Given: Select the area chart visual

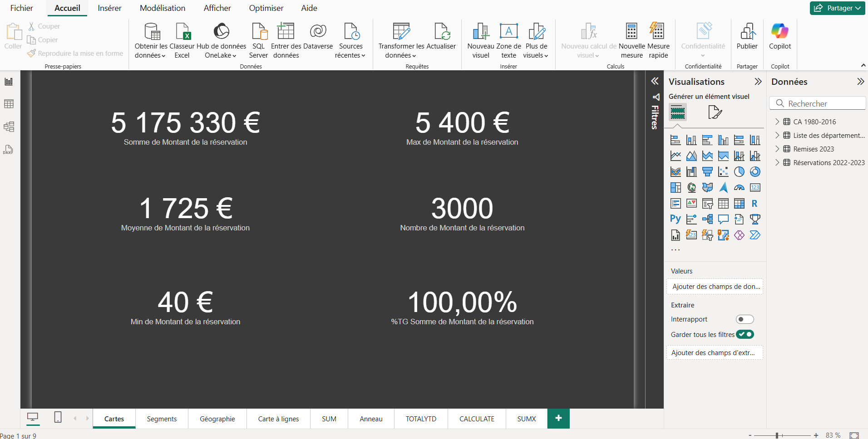Looking at the screenshot, I should click(x=691, y=156).
